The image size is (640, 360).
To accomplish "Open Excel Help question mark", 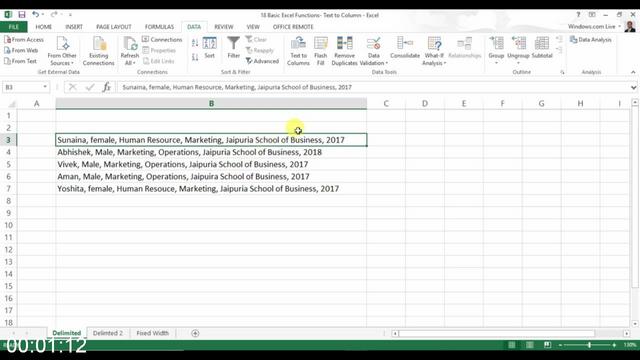I will (578, 15).
